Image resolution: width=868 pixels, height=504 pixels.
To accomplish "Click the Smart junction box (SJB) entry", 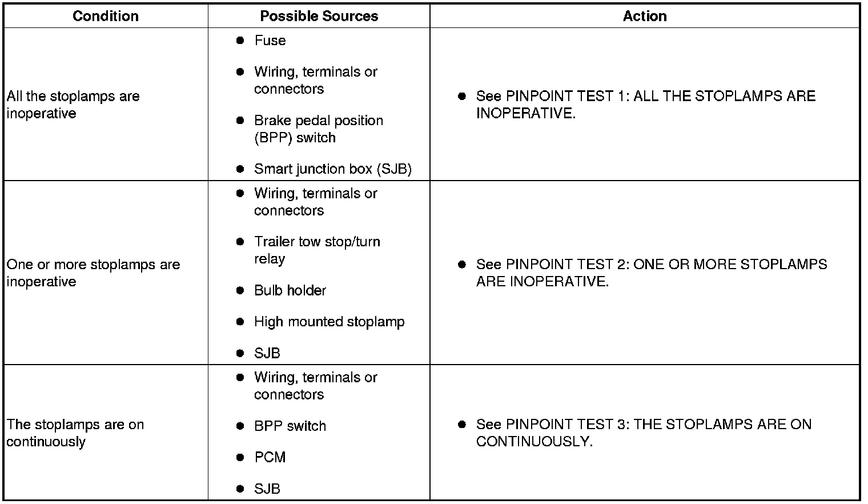I will coord(332,169).
